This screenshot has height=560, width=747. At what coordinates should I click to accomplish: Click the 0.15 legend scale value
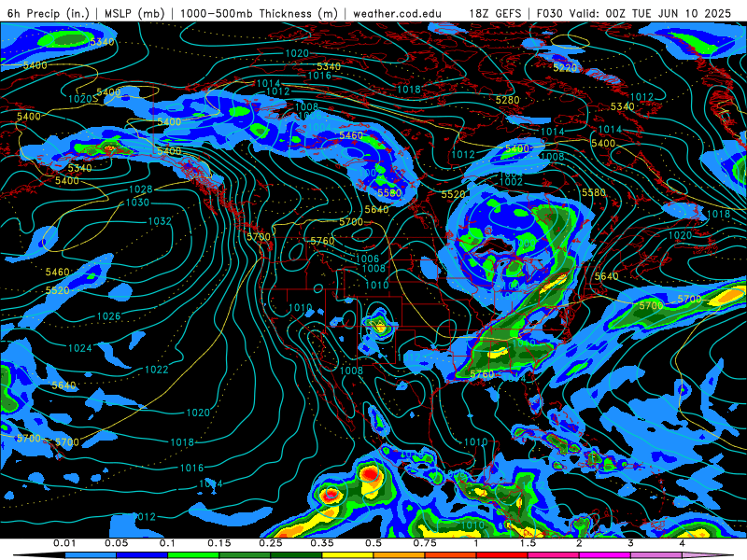click(x=219, y=543)
